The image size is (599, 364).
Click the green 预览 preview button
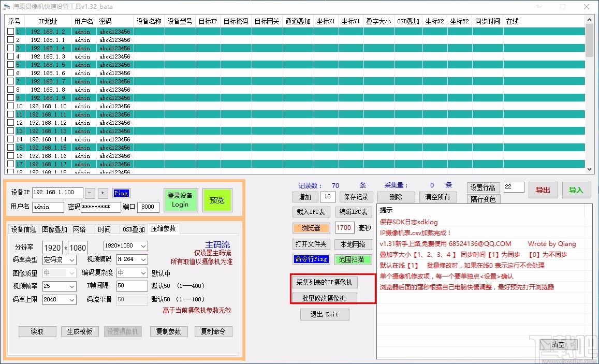click(217, 200)
